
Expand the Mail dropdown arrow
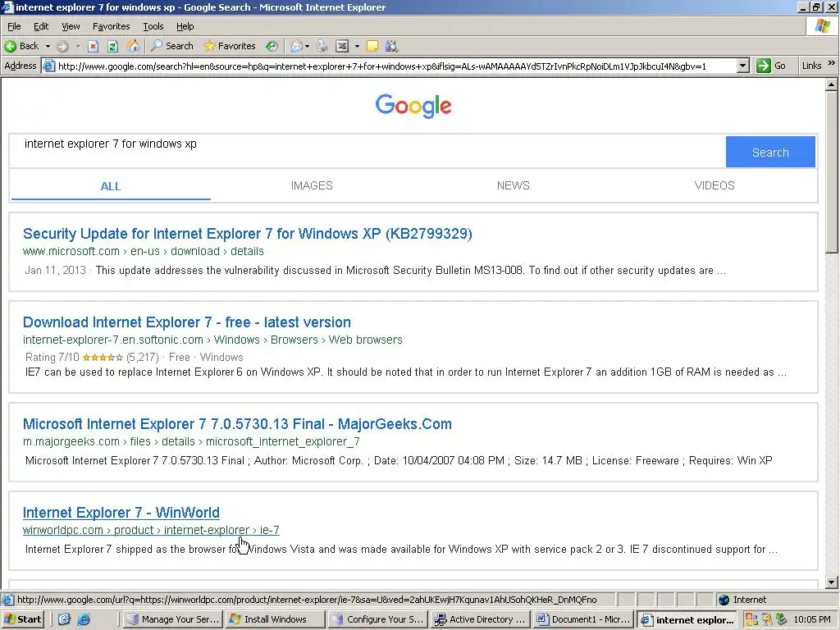[307, 47]
